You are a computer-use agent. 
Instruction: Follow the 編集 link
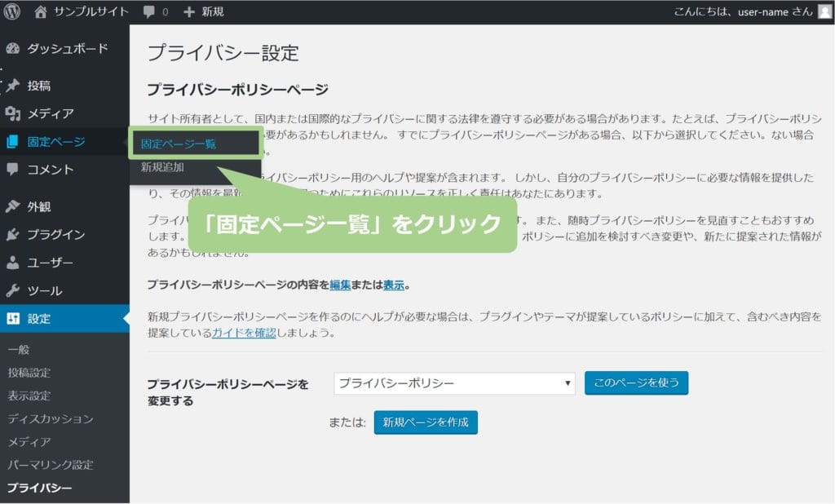[340, 285]
